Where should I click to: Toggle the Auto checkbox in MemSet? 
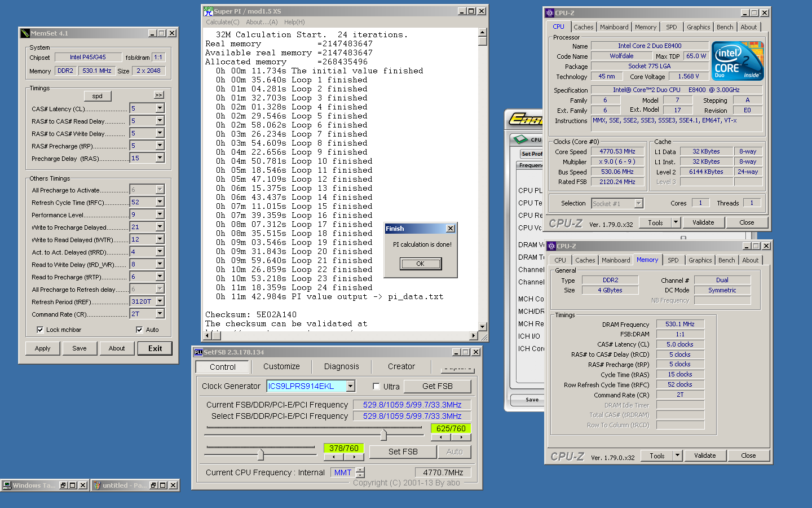(x=139, y=330)
